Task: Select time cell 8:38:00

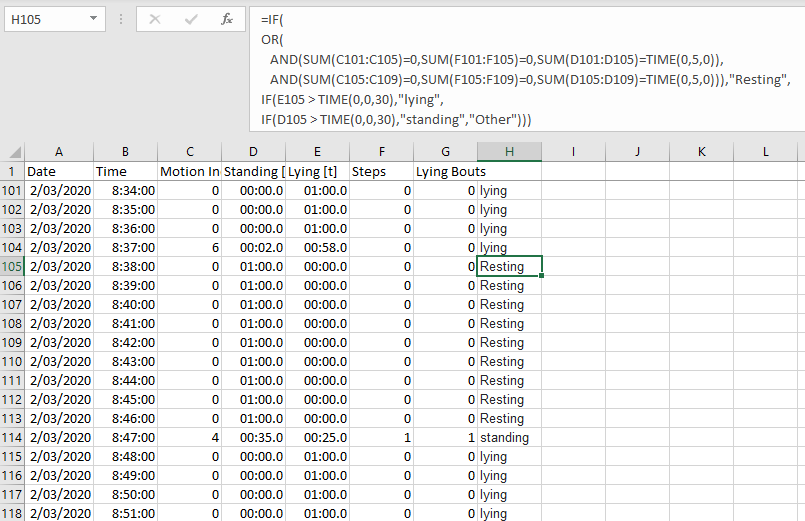Action: (125, 266)
